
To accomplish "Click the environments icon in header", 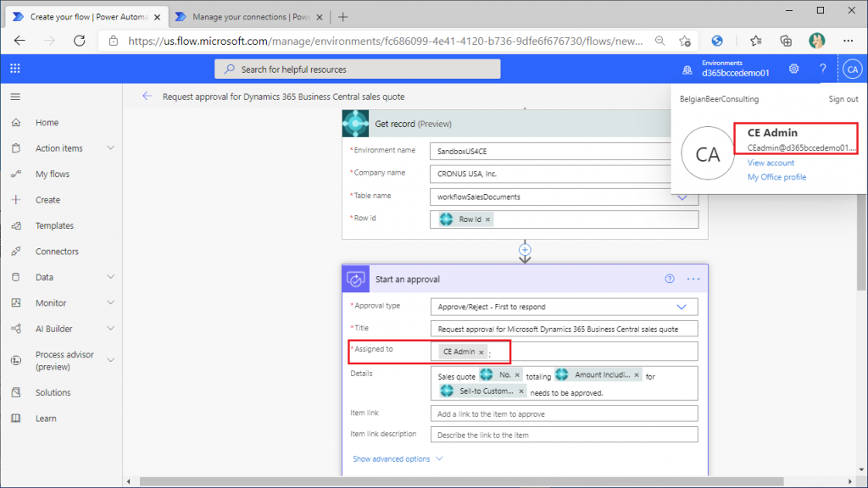I will coord(687,69).
